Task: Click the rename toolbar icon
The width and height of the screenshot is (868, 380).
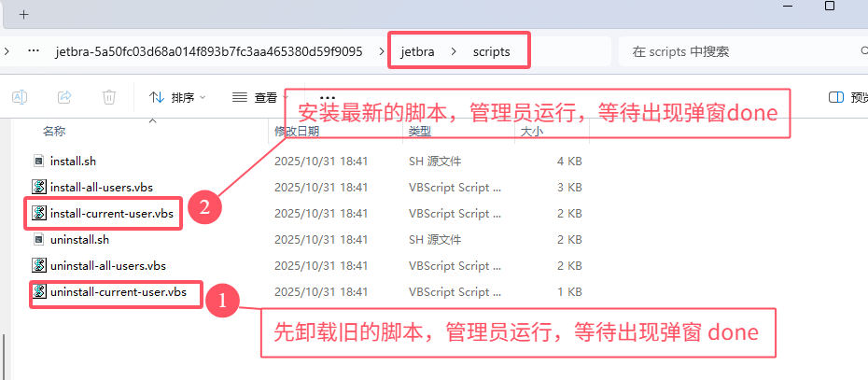Action: tap(20, 97)
